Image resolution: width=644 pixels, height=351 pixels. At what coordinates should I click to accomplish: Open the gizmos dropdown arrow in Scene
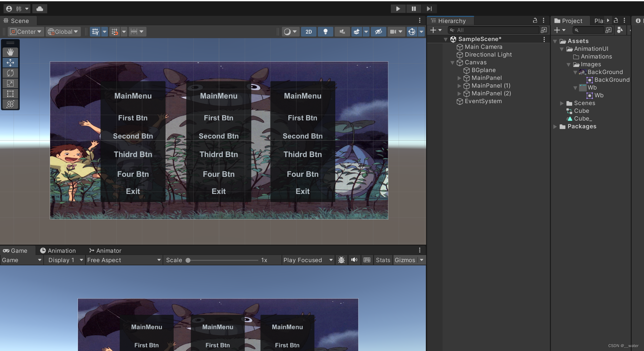click(421, 32)
